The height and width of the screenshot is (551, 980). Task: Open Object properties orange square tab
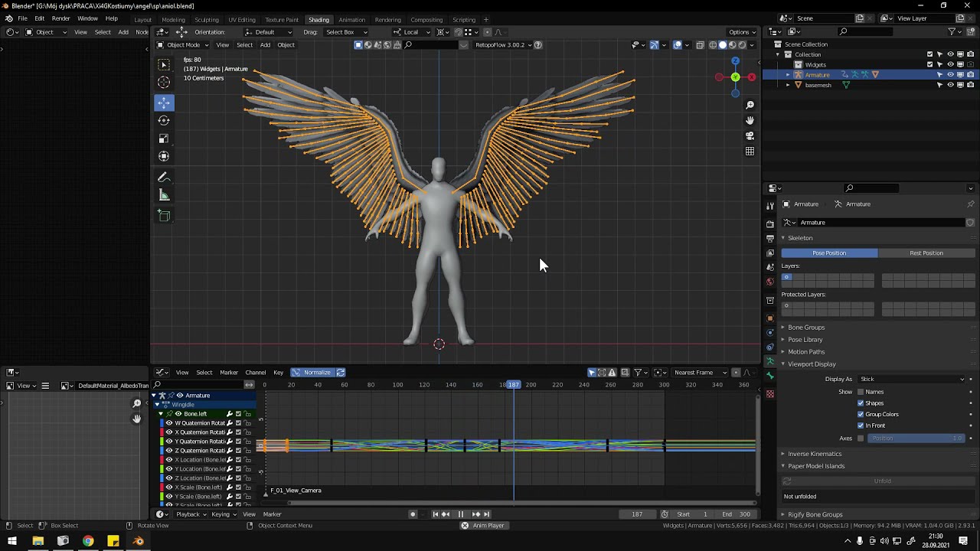[x=770, y=318]
